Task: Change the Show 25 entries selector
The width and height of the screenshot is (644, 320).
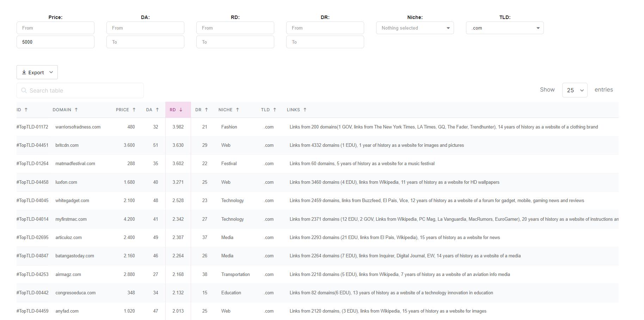Action: (x=575, y=90)
